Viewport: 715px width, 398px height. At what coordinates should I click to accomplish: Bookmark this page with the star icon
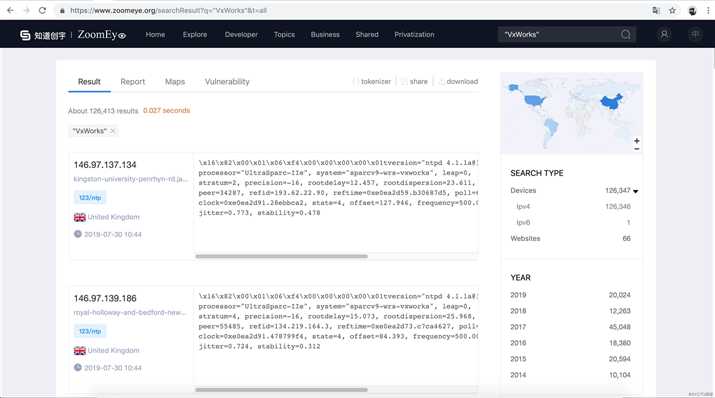coord(672,10)
